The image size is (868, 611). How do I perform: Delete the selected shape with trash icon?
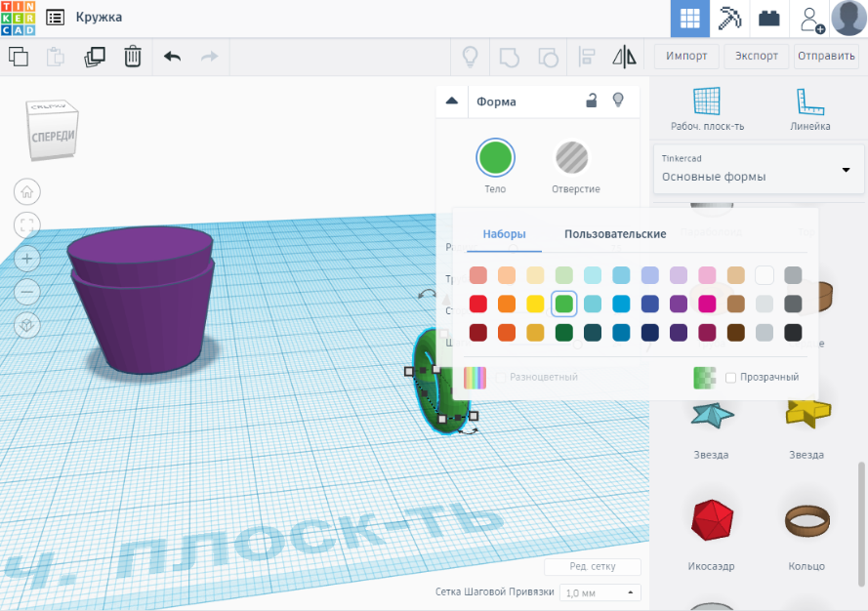[133, 57]
